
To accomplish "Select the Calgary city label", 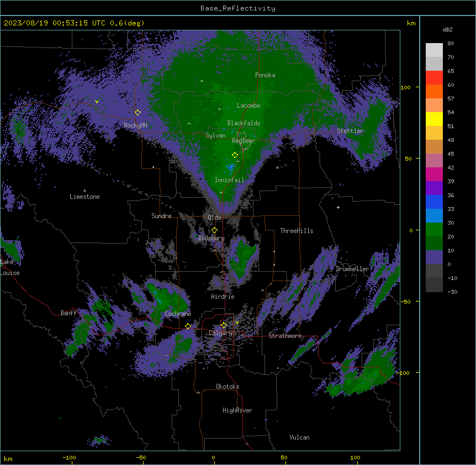I will [220, 333].
